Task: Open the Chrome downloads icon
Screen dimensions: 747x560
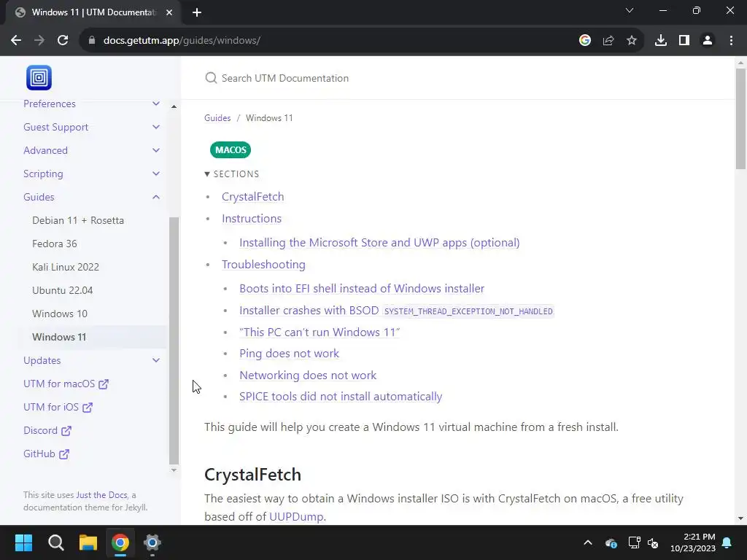Action: click(x=661, y=41)
